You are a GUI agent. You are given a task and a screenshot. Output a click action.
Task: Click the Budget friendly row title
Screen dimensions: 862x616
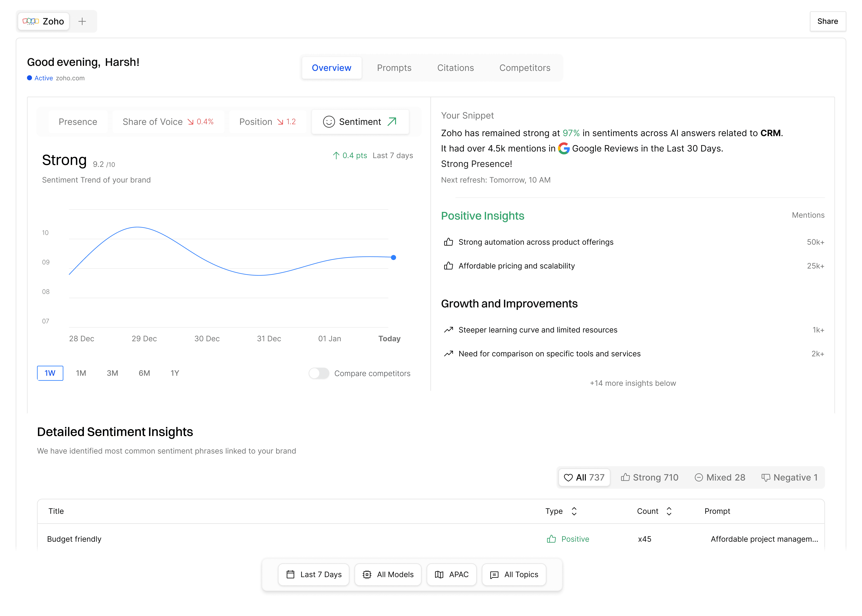[74, 539]
